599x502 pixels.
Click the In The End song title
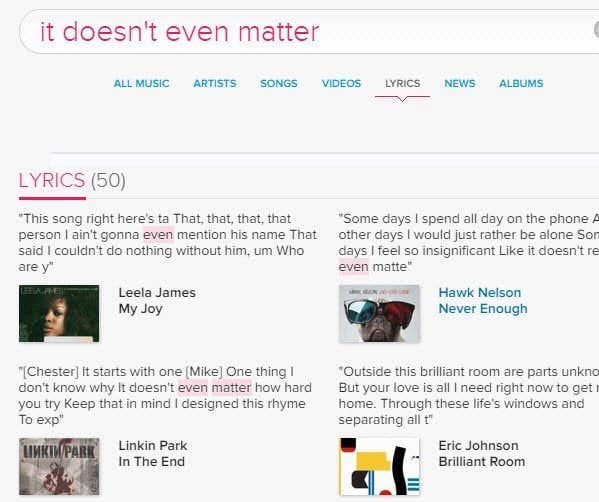152,462
